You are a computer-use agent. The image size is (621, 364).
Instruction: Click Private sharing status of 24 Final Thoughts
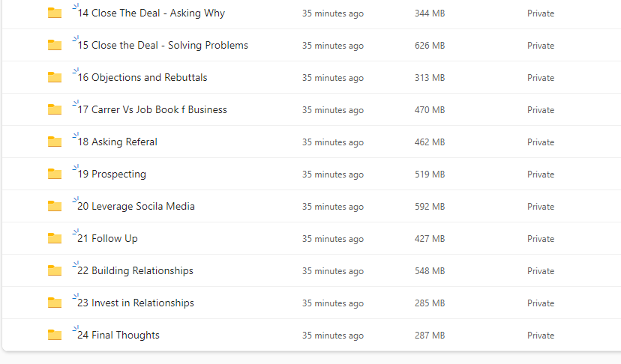pos(541,336)
